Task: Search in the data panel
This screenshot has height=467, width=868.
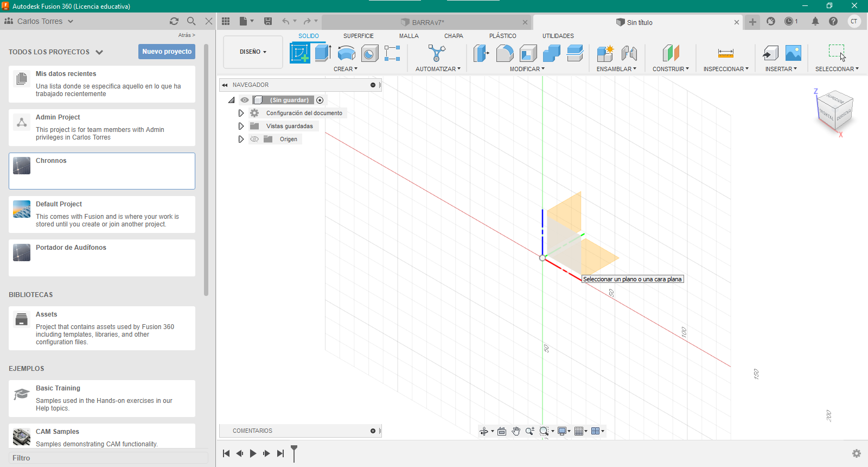Action: click(x=192, y=21)
